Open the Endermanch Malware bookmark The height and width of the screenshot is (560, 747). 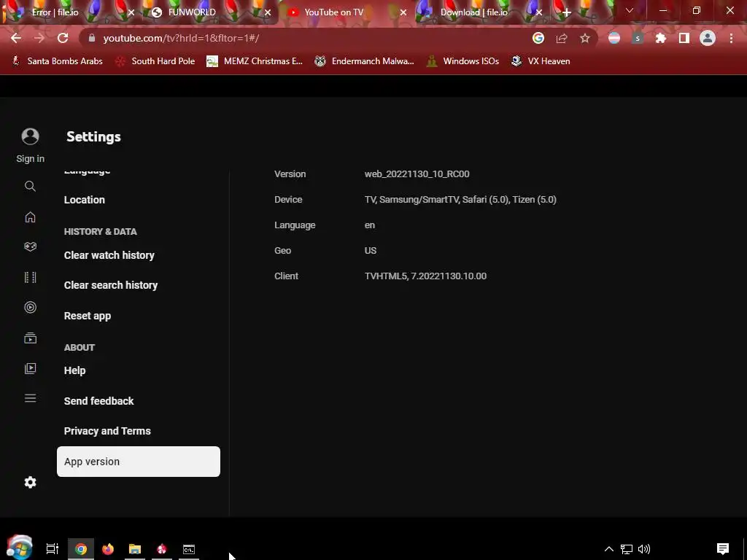pos(365,61)
